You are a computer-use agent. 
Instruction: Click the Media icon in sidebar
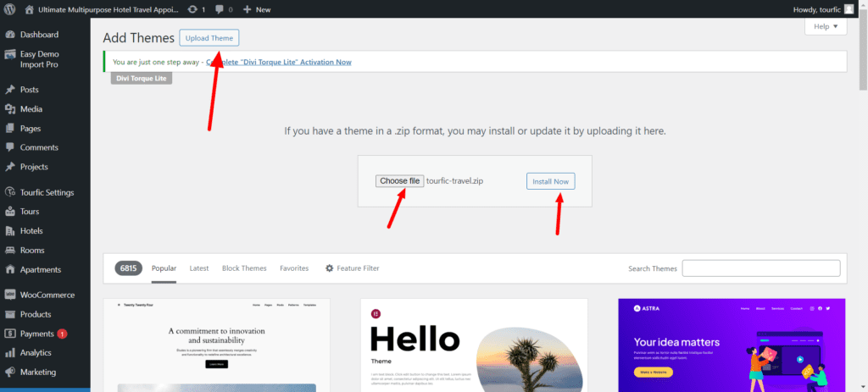(9, 109)
